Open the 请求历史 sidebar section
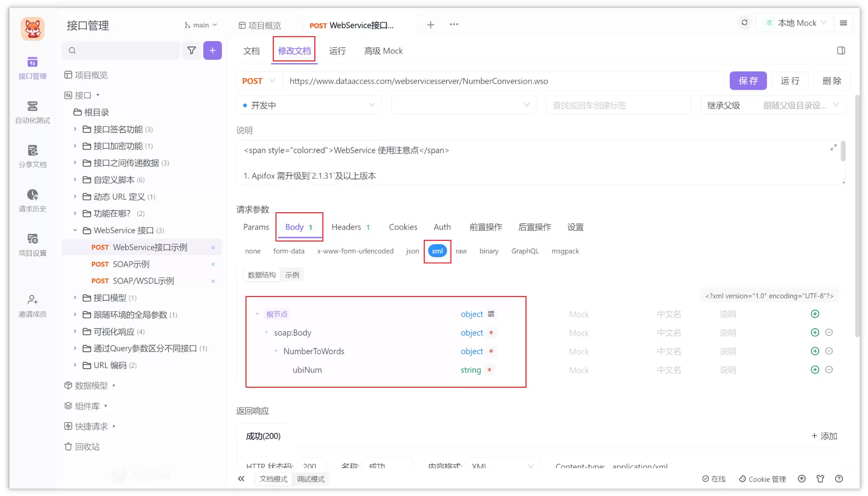This screenshot has height=496, width=868. tap(32, 201)
